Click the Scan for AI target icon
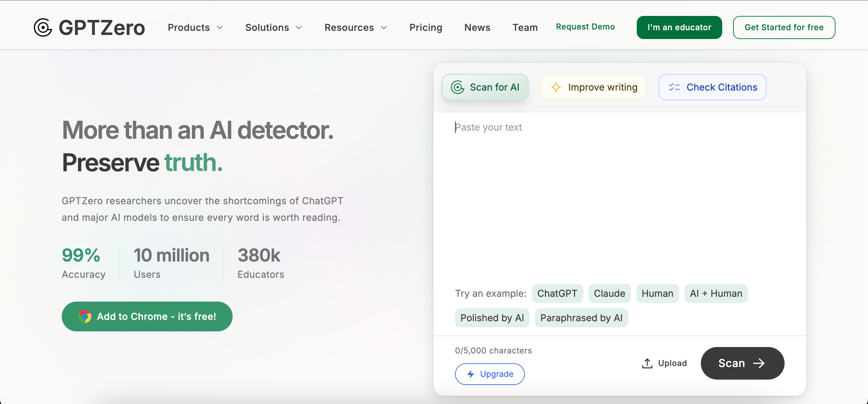868x404 pixels. (457, 87)
